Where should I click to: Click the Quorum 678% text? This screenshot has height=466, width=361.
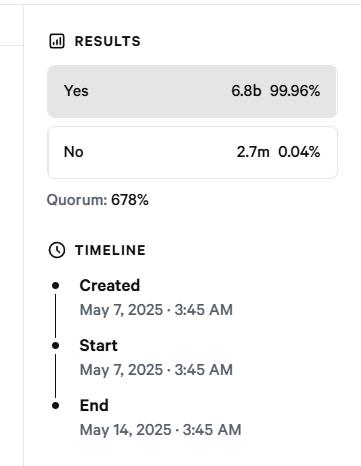[98, 200]
